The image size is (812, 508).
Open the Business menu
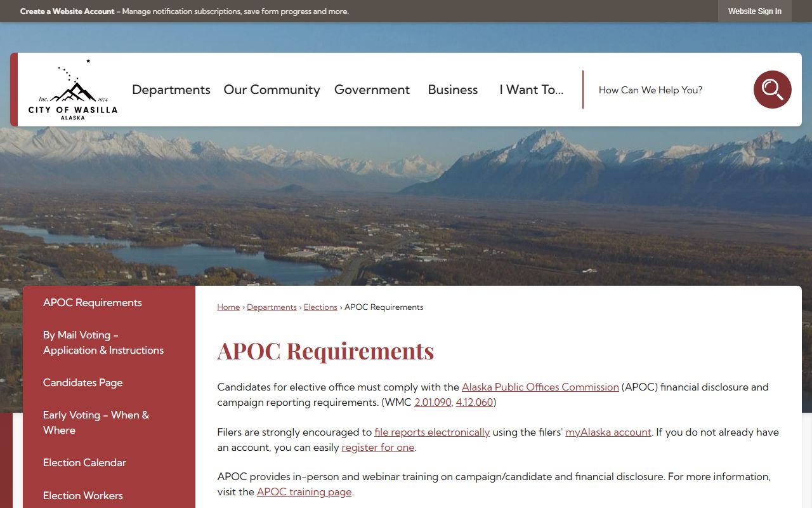click(452, 90)
